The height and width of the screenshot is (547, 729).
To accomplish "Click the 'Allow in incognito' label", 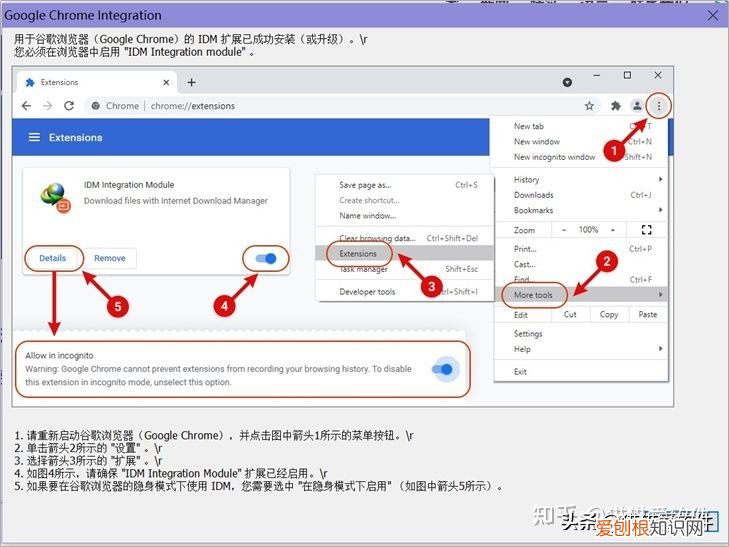I will point(59,356).
